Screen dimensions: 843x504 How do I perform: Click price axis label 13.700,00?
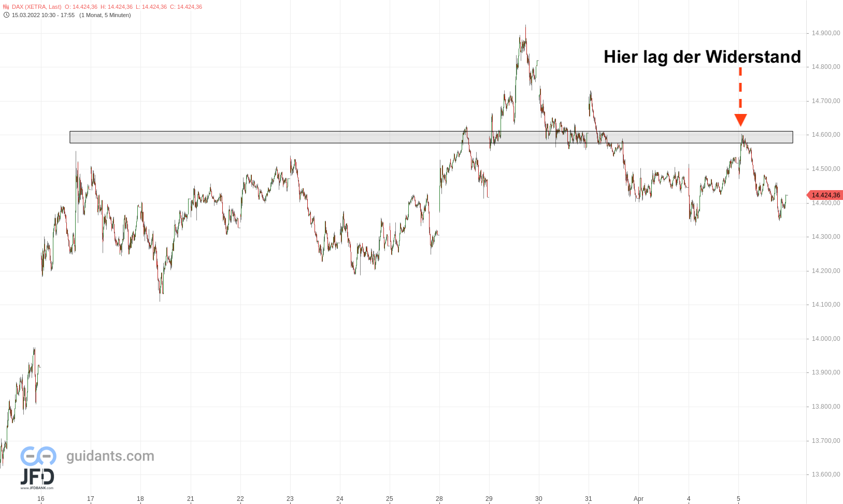pos(826,441)
